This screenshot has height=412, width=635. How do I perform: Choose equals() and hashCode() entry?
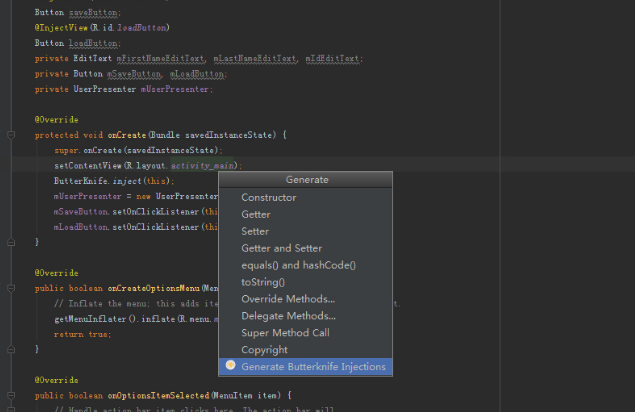click(x=305, y=265)
